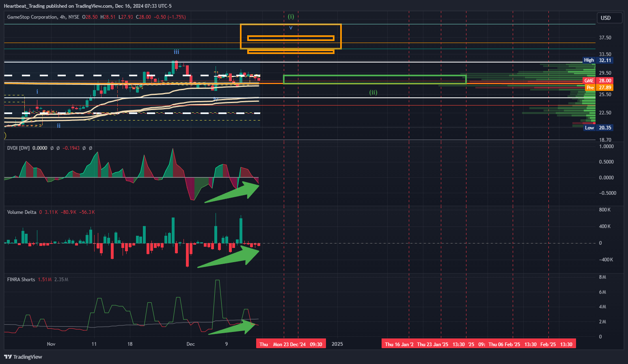Click the Thu 23 Jan '25 date label

(433, 345)
